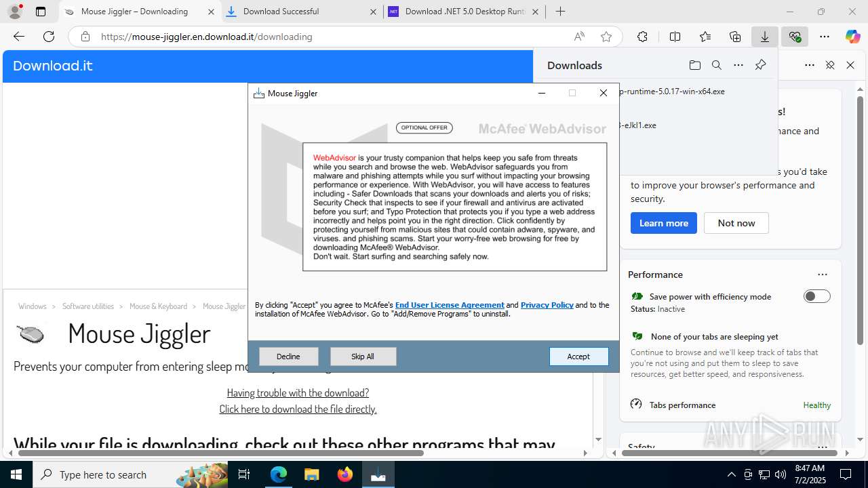
Task: Open Task View on taskbar
Action: [244, 474]
